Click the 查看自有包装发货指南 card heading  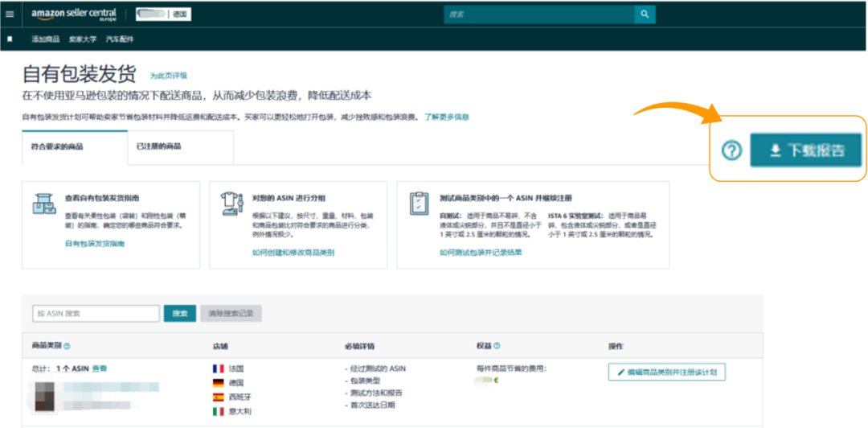102,197
